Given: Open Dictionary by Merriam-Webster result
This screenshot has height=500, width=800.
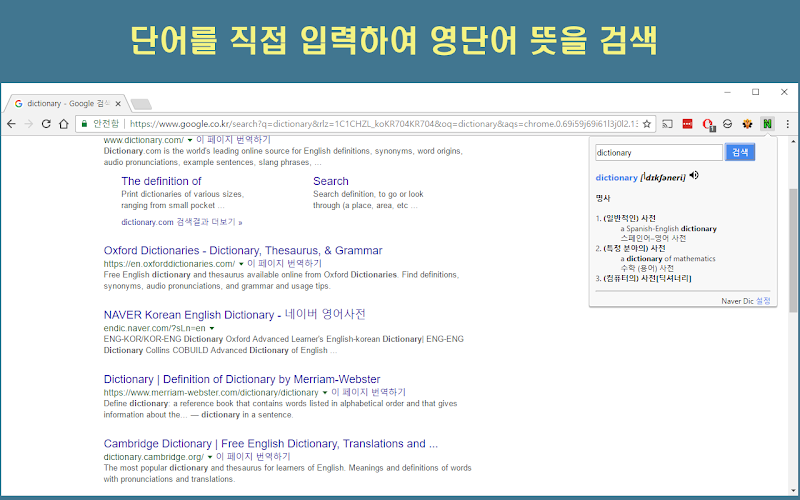Looking at the screenshot, I should click(242, 379).
